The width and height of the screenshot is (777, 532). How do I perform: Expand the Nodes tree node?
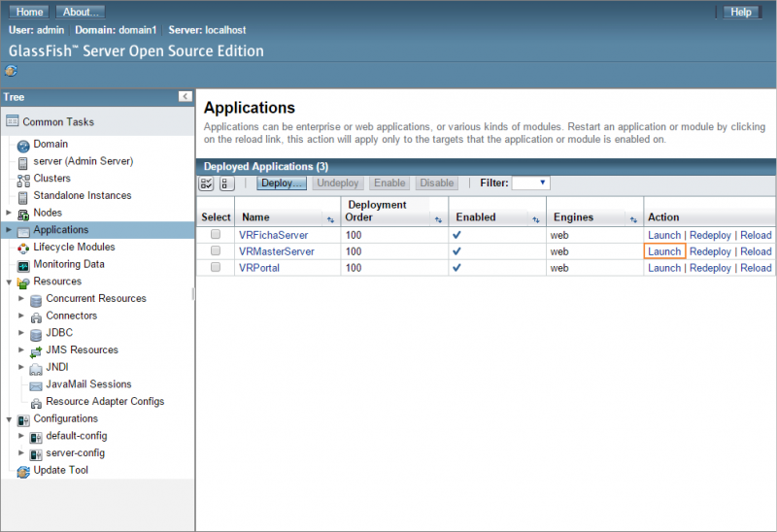(9, 212)
